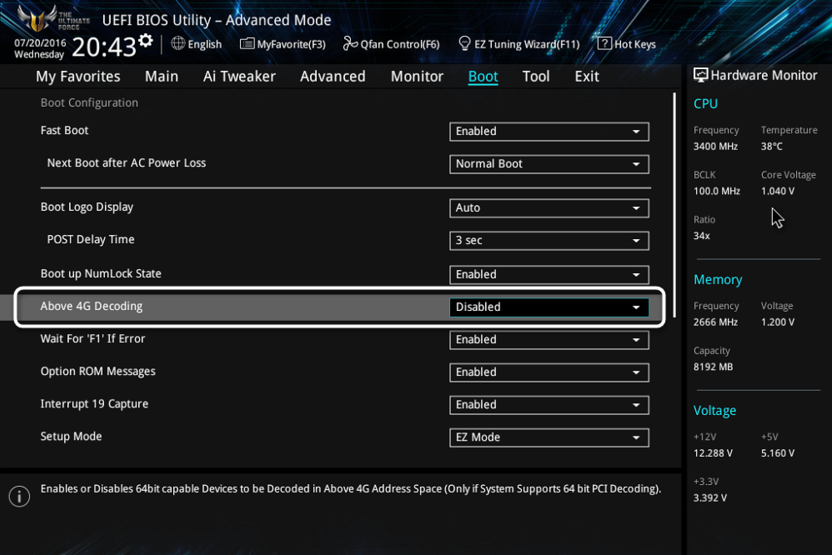
Task: Click CPU frequency value 3400 MHz
Action: (x=715, y=146)
